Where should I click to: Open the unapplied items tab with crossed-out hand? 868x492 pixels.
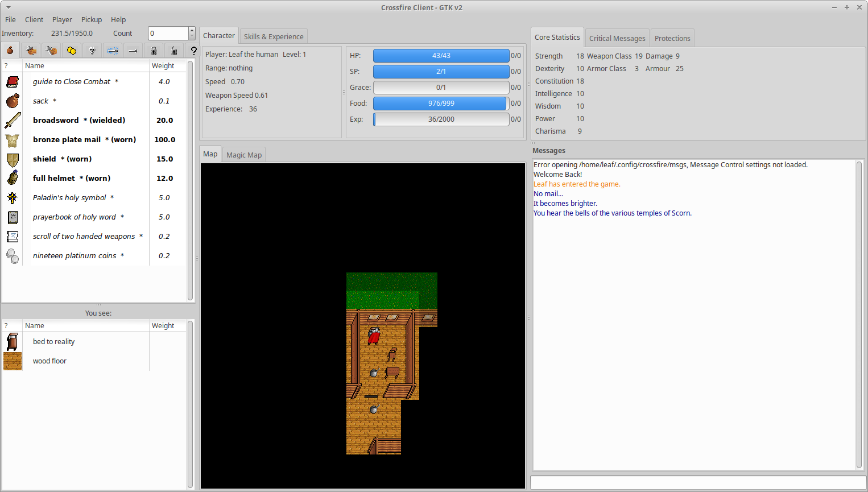coord(51,51)
